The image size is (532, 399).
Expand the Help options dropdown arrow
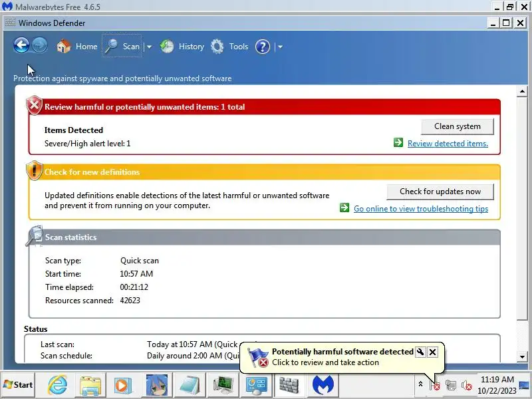[x=280, y=47]
